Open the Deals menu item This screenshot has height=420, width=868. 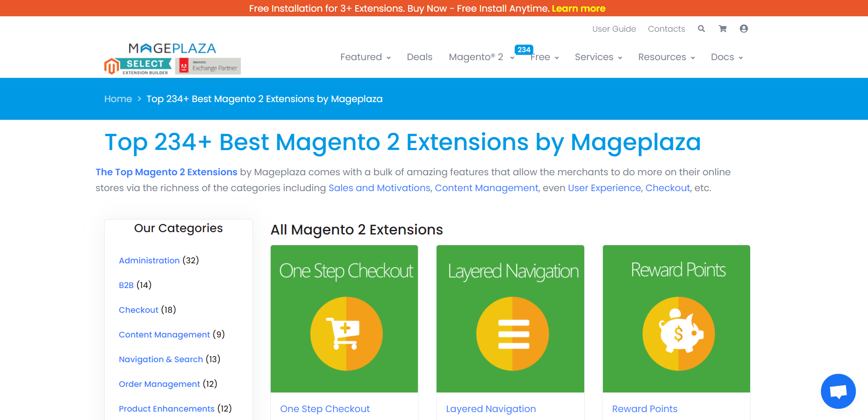pyautogui.click(x=419, y=57)
